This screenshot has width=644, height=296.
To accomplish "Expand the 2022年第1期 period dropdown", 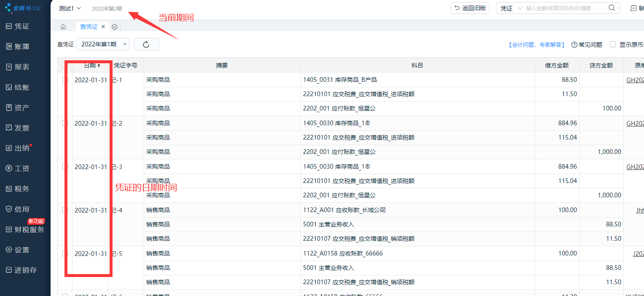I will [x=102, y=44].
